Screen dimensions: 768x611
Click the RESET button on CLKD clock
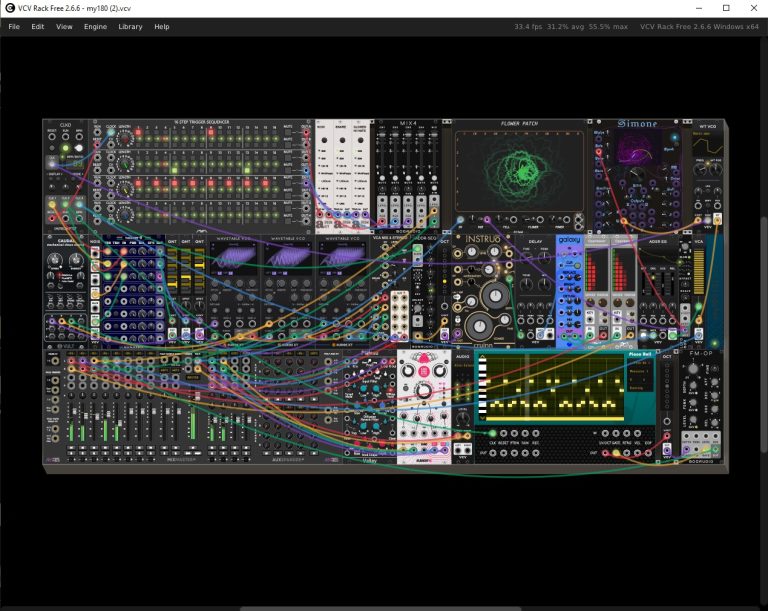coord(52,148)
